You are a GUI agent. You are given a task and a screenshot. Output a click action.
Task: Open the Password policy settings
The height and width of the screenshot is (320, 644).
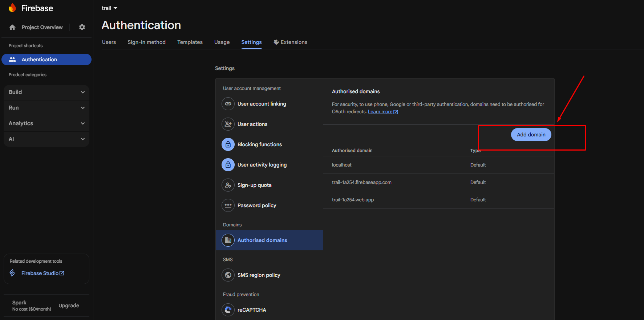[269, 205]
